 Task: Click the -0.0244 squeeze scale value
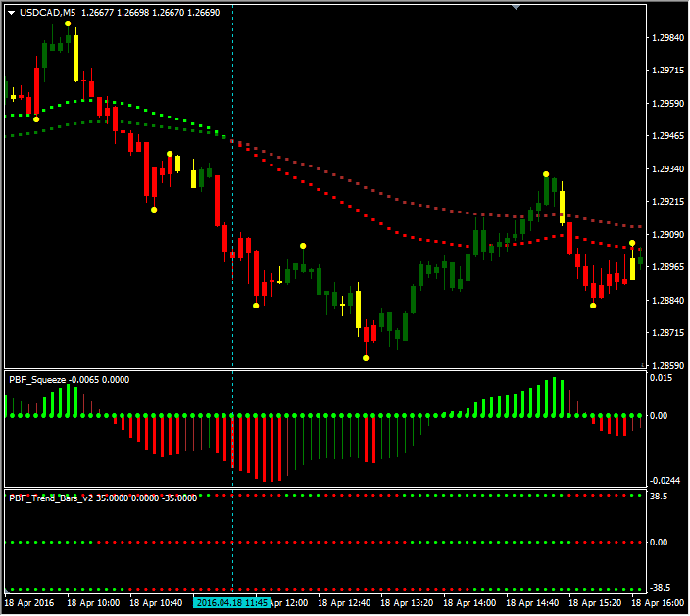click(665, 481)
